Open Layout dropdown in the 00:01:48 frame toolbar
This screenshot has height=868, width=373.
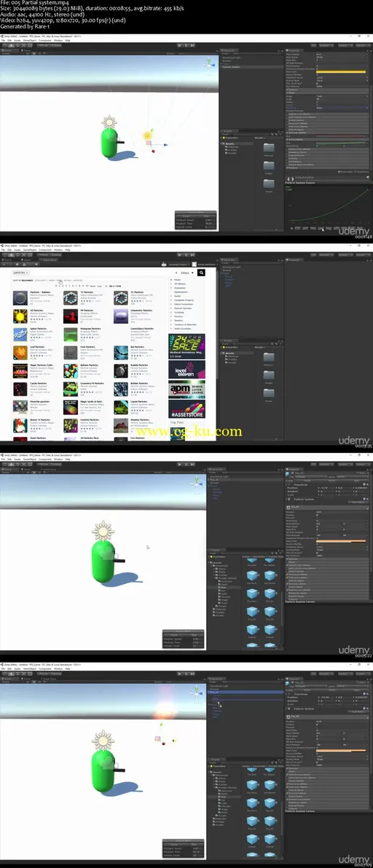[363, 45]
